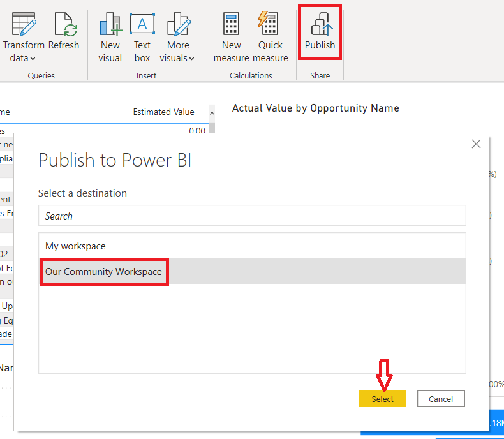The height and width of the screenshot is (439, 504).
Task: Close the Publish to Power BI dialog
Action: click(x=476, y=144)
